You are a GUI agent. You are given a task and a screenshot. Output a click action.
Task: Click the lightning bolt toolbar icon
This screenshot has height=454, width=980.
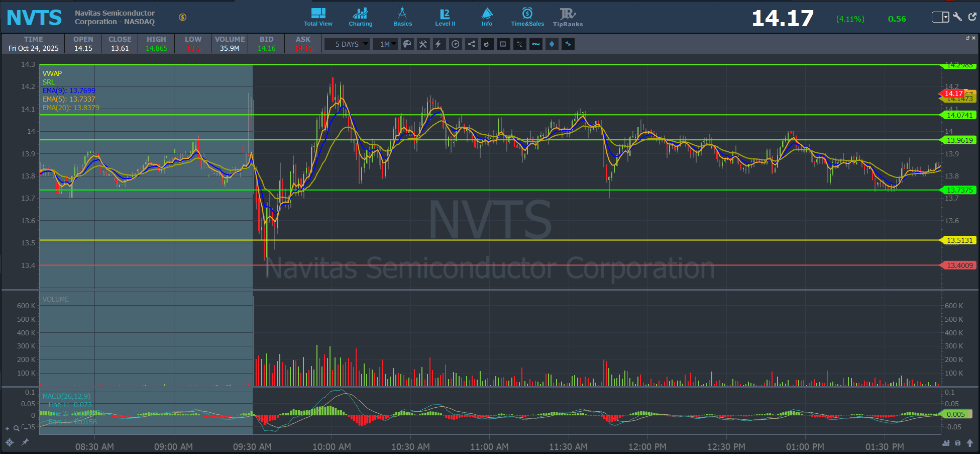point(439,44)
